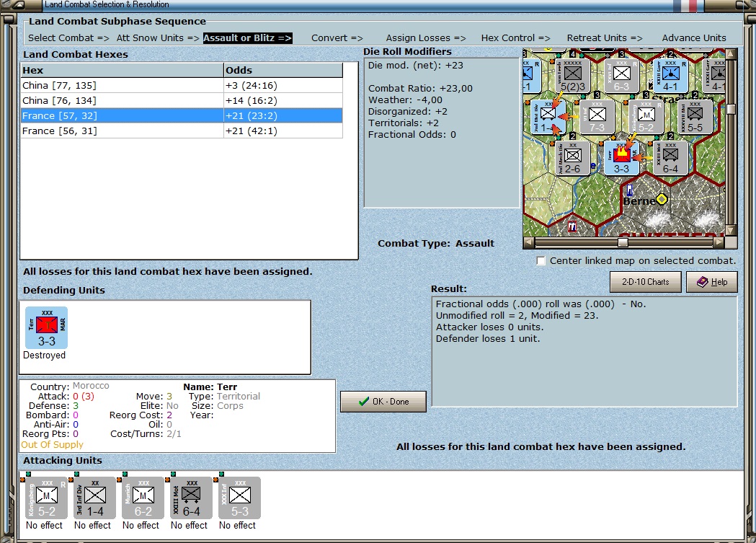This screenshot has height=543, width=756.
Task: Click map horizontal scrollbar thumb
Action: coord(623,242)
